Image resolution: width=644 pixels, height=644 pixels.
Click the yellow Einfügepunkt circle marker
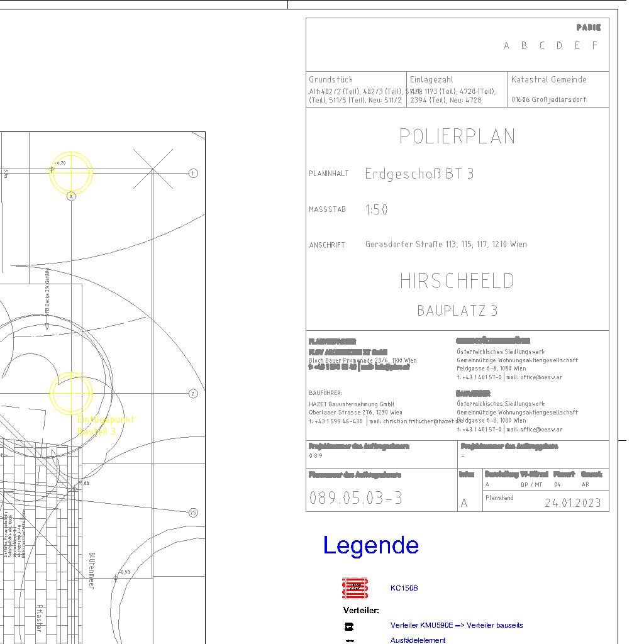(71, 394)
